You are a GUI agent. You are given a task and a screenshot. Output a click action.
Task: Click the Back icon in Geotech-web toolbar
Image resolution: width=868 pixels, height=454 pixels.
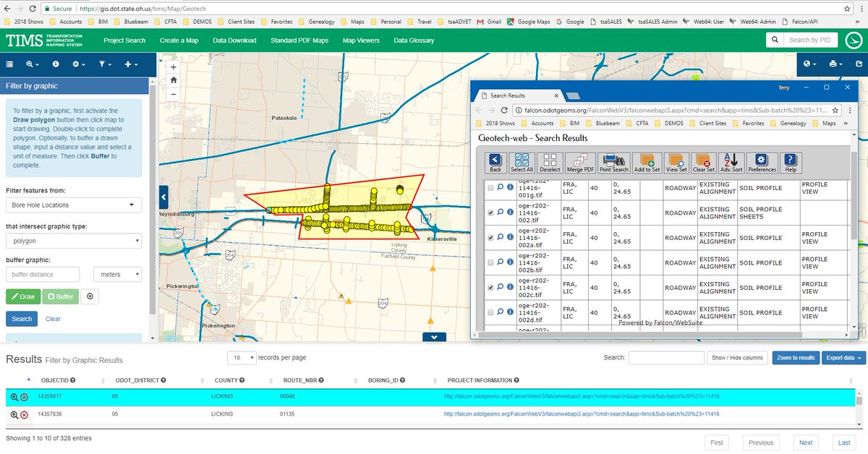(x=495, y=162)
